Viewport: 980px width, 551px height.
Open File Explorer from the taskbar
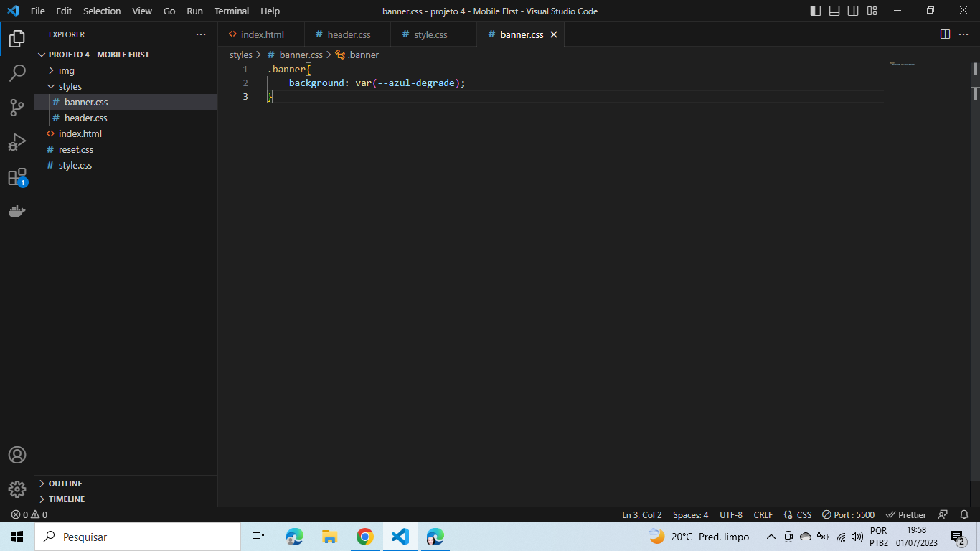click(330, 537)
